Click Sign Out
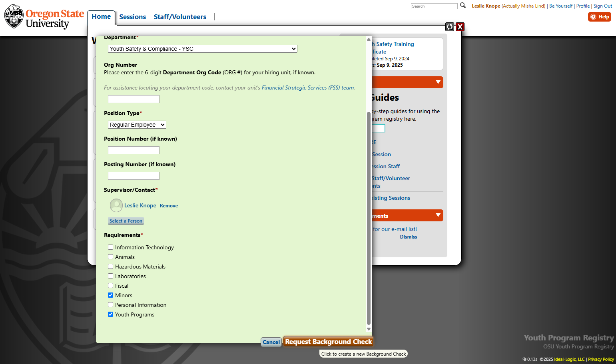 point(603,6)
